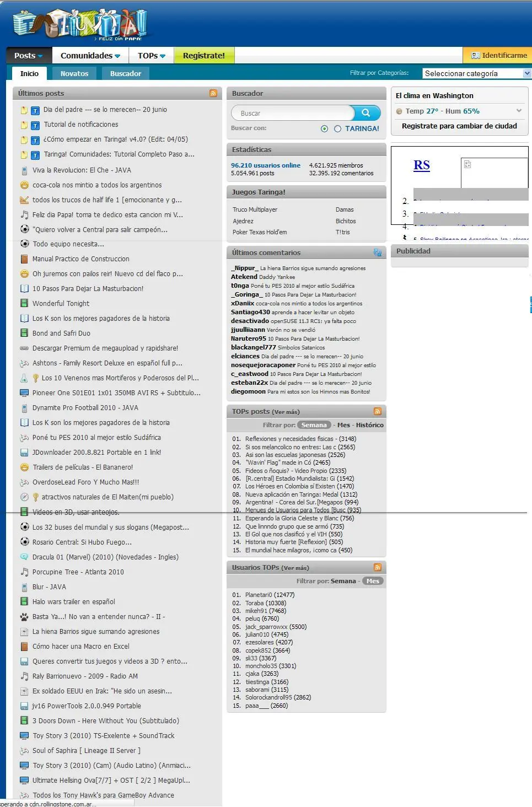The image size is (532, 807).
Task: Expand the Washington weather chevron
Action: click(519, 111)
